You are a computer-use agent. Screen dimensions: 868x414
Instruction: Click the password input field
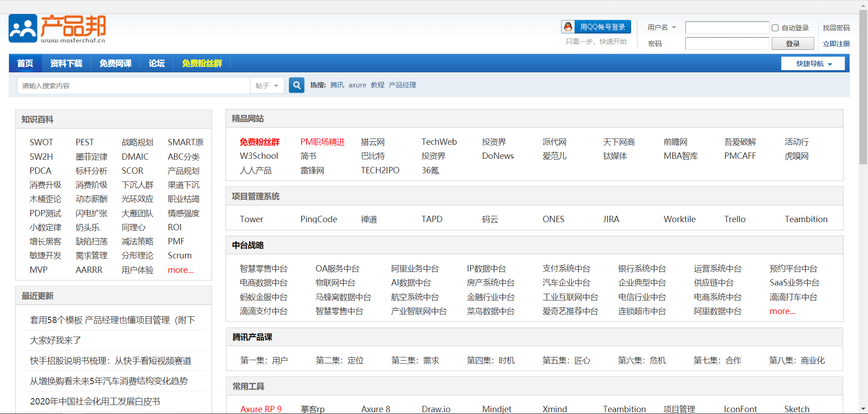click(x=727, y=43)
